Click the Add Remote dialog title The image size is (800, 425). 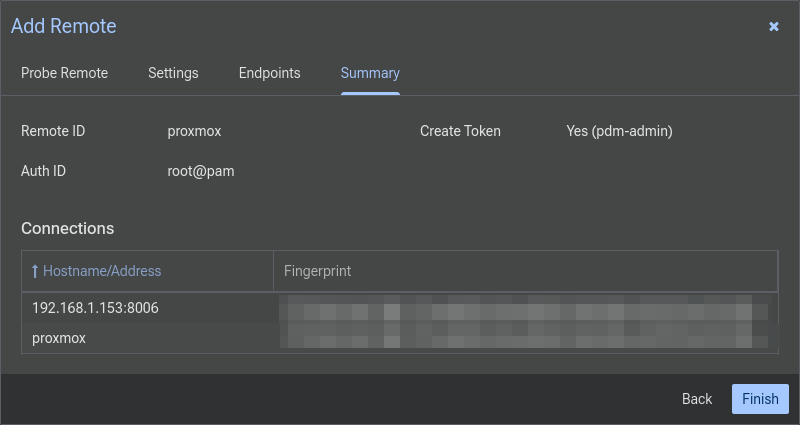tap(64, 26)
